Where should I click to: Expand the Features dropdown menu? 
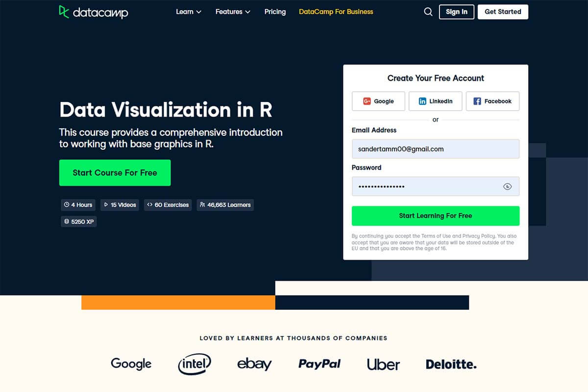point(233,12)
